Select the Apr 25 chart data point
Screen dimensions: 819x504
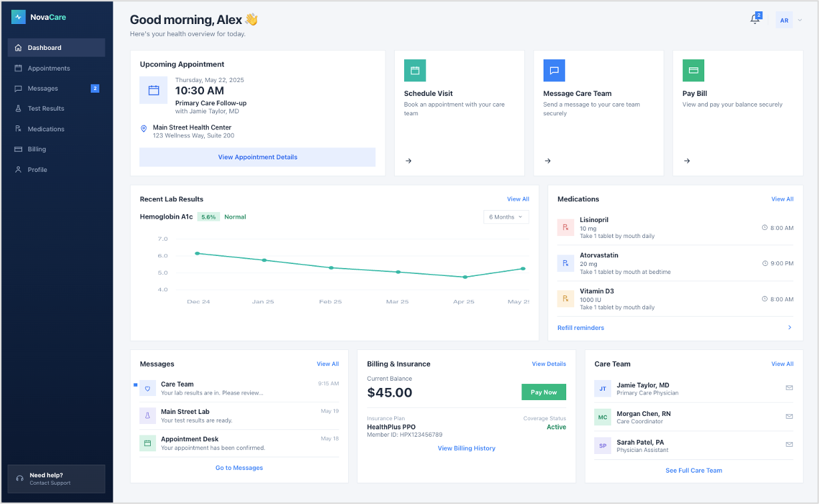465,277
